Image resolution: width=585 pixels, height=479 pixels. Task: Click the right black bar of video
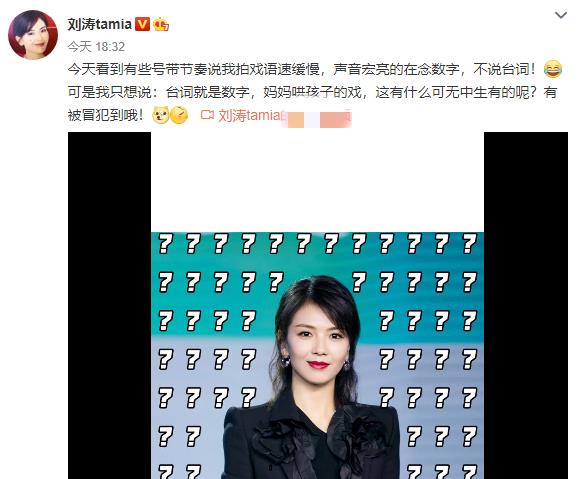click(526, 305)
